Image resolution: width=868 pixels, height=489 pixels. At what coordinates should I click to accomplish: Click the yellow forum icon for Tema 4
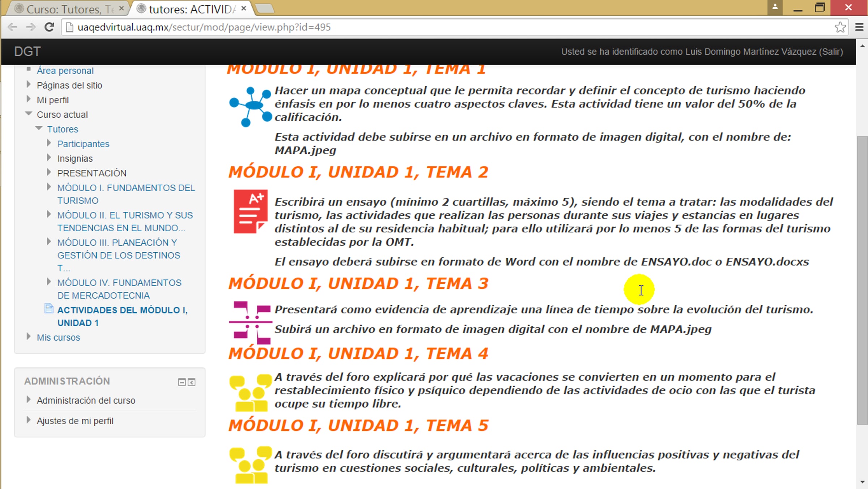tap(250, 393)
